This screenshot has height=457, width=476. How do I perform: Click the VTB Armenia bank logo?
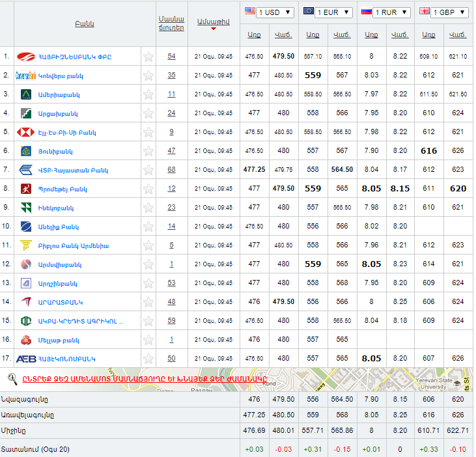tap(25, 170)
